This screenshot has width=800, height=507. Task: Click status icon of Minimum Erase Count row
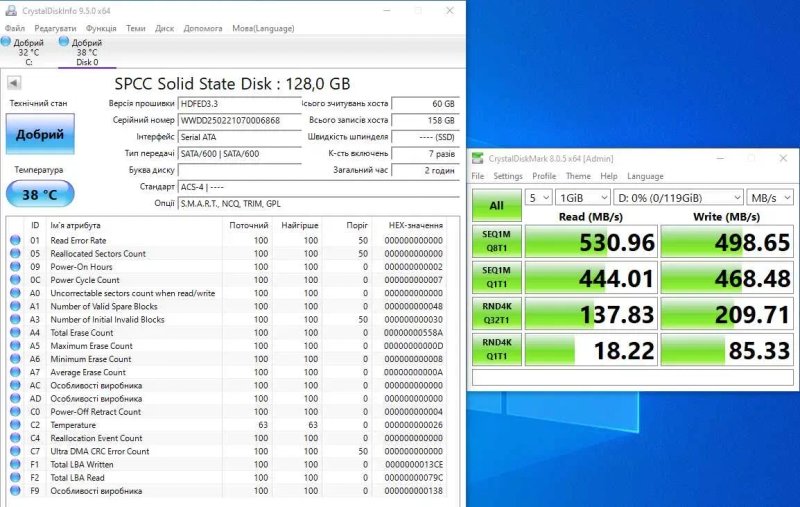(15, 359)
